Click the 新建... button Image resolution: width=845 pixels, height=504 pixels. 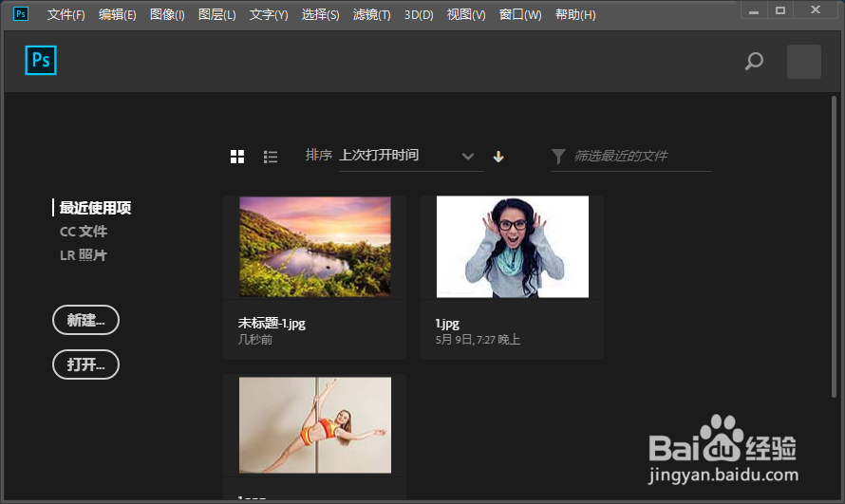coord(85,320)
